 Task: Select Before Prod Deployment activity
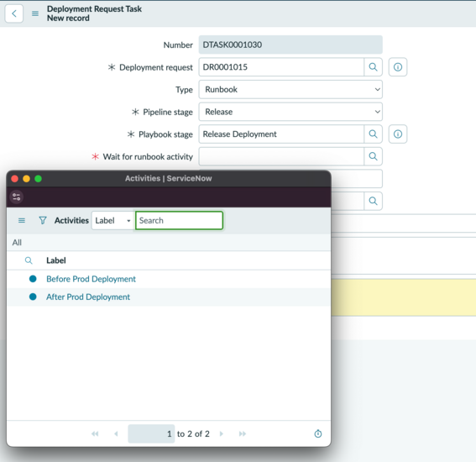[91, 279]
